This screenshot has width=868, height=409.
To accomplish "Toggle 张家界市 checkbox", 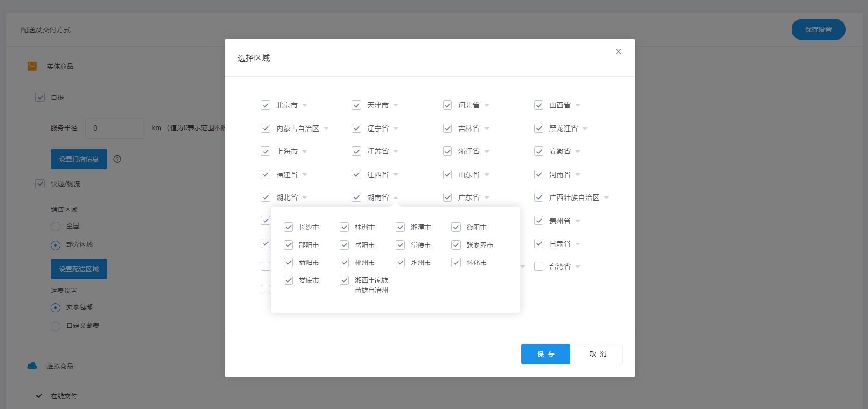I will click(456, 245).
